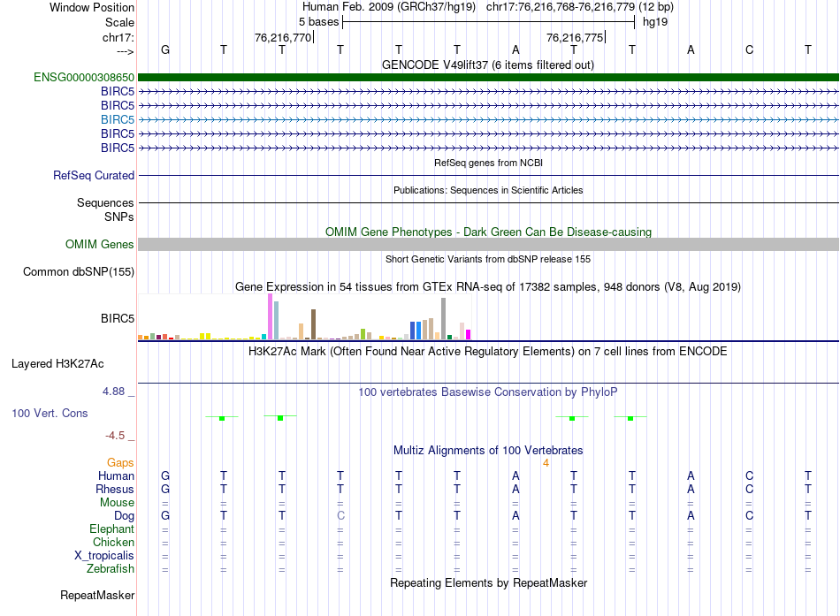Click the 4.88 PhyloP upper limit value
The height and width of the screenshot is (616, 840).
(x=113, y=392)
